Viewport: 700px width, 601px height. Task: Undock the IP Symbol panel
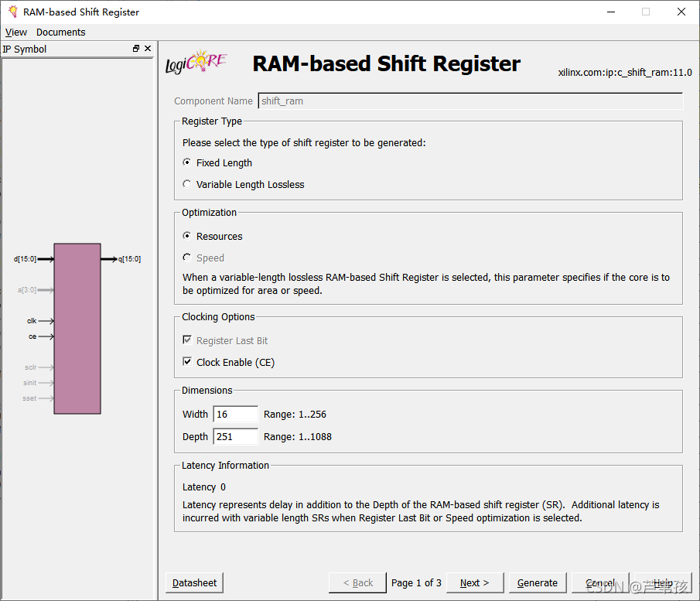[x=136, y=48]
